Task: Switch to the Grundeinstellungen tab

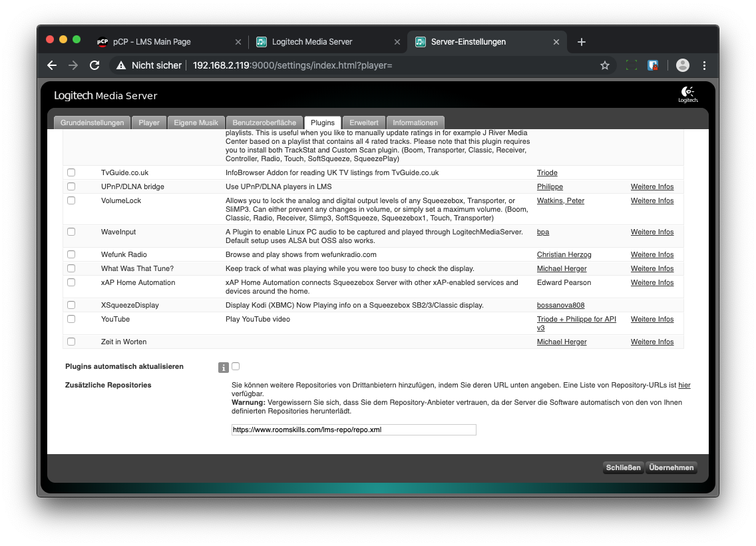Action: 92,123
